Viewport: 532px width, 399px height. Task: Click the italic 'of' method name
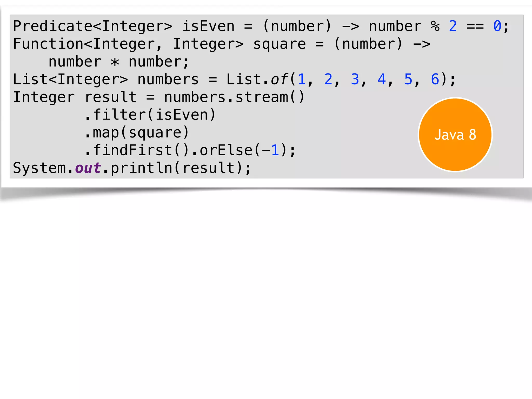pos(280,79)
